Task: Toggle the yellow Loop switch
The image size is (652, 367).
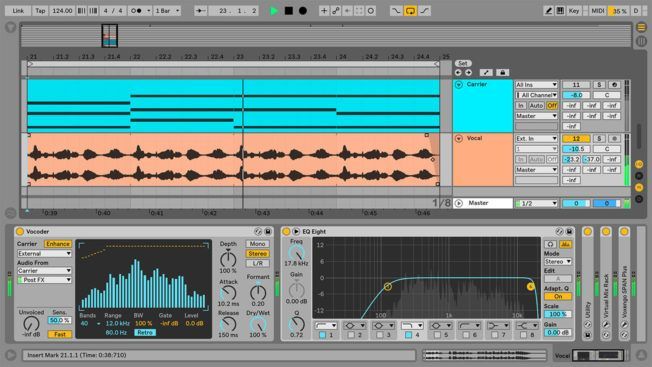Action: (410, 11)
